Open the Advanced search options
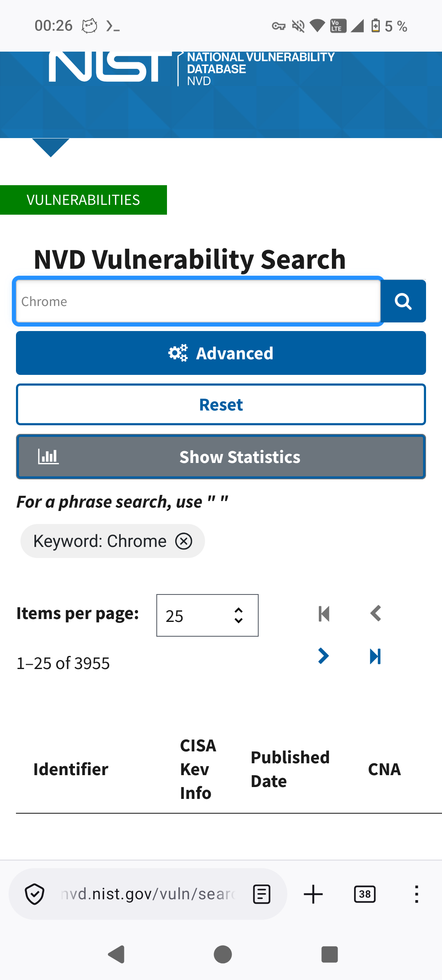This screenshot has height=980, width=442. pyautogui.click(x=221, y=353)
